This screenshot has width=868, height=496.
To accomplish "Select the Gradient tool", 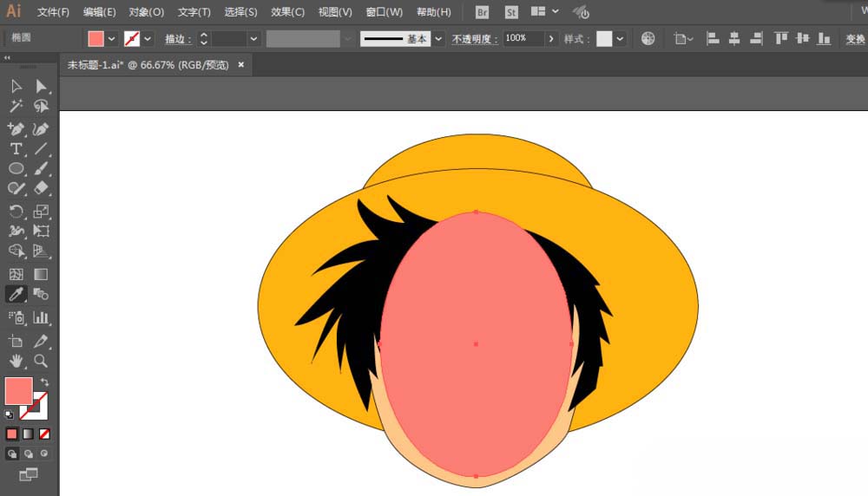I will (41, 274).
